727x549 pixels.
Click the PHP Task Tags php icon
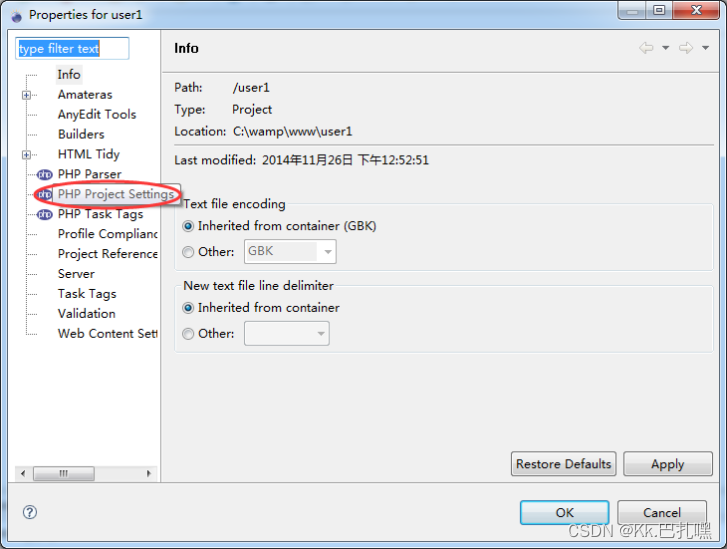45,214
